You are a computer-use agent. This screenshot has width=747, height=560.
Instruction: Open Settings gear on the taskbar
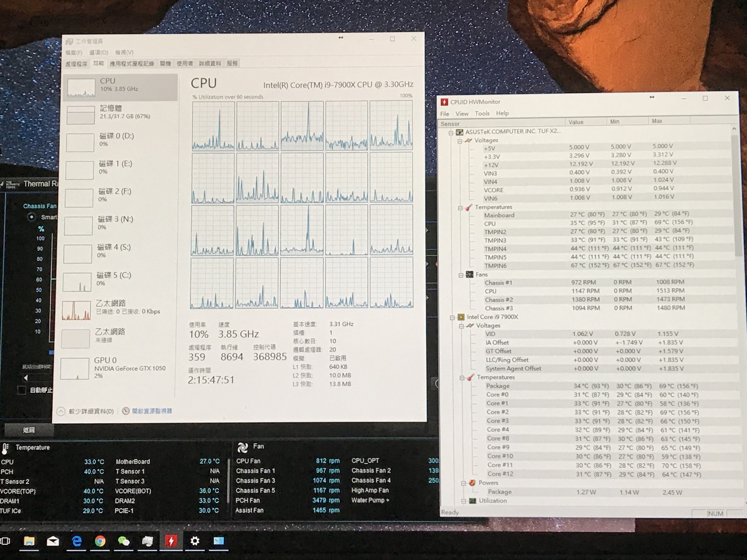click(195, 541)
